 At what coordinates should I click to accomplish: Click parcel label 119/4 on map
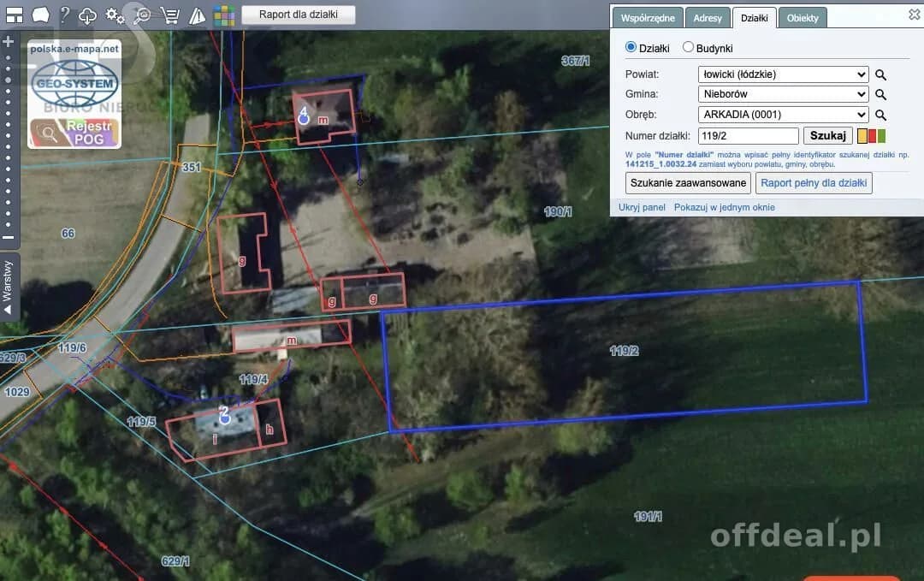(253, 379)
